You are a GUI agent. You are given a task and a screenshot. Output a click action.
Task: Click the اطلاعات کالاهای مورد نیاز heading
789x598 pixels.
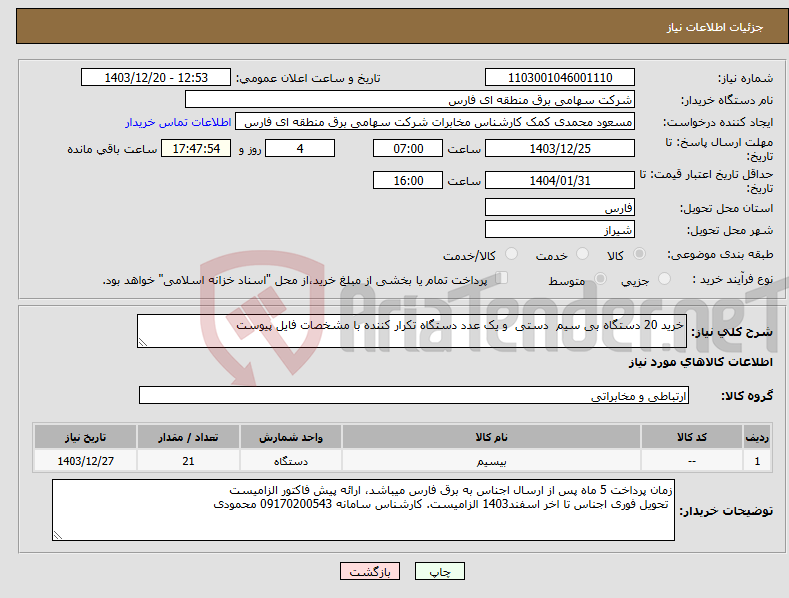tap(700, 362)
